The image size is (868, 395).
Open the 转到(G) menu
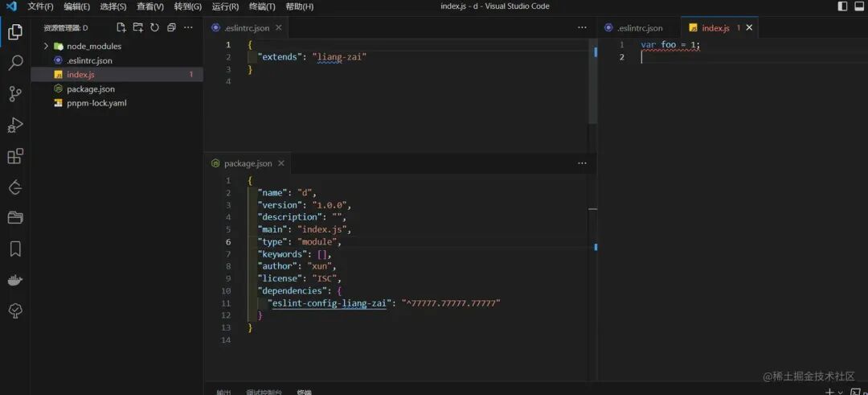[x=187, y=6]
